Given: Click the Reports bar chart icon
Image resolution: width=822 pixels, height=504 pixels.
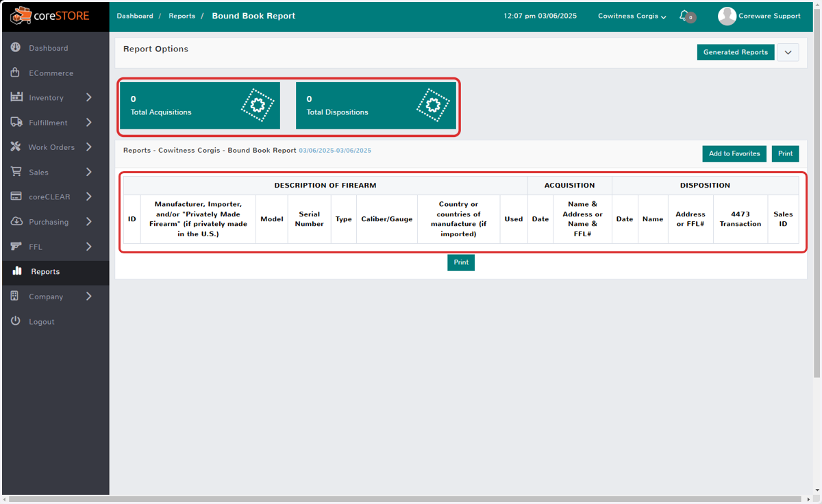Looking at the screenshot, I should [x=17, y=271].
